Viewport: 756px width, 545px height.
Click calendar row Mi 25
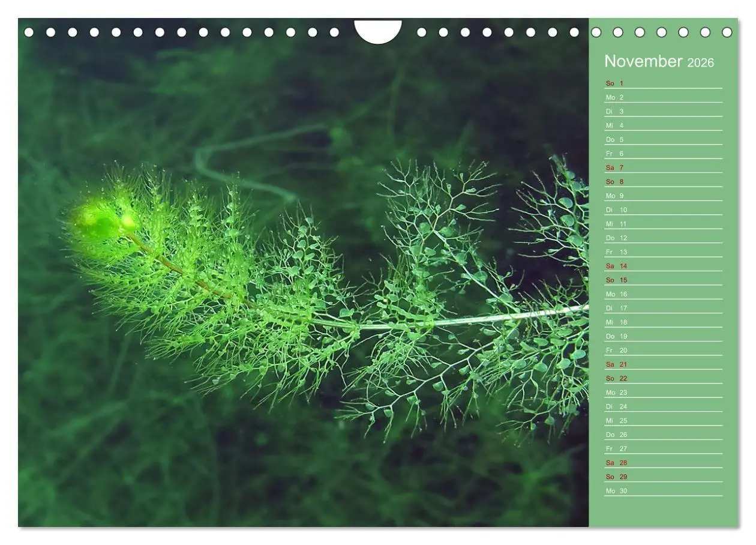[x=663, y=421]
